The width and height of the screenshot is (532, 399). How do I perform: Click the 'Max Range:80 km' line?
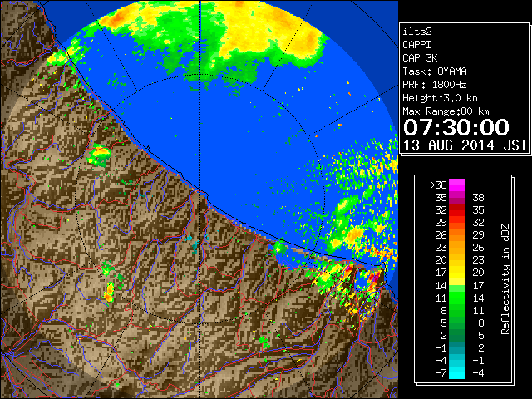coord(446,111)
